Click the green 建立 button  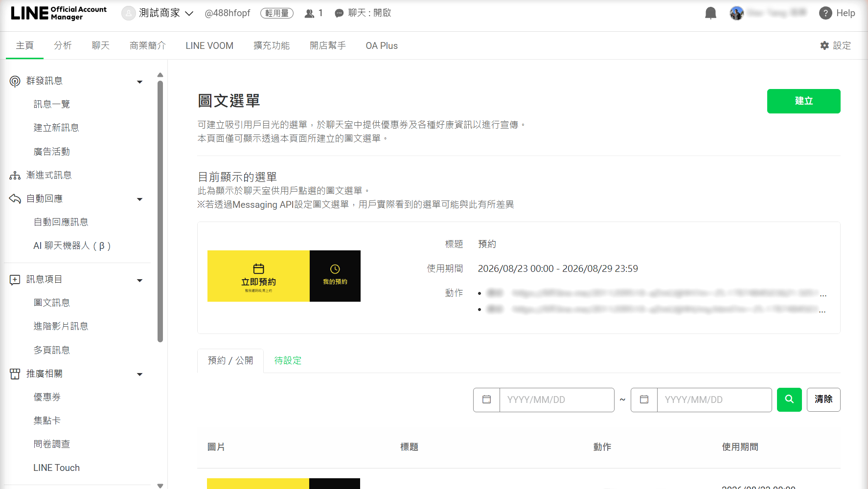point(803,101)
